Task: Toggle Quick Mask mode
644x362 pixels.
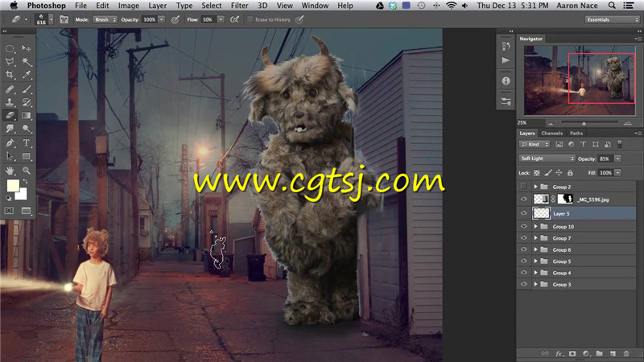Action: (x=9, y=211)
